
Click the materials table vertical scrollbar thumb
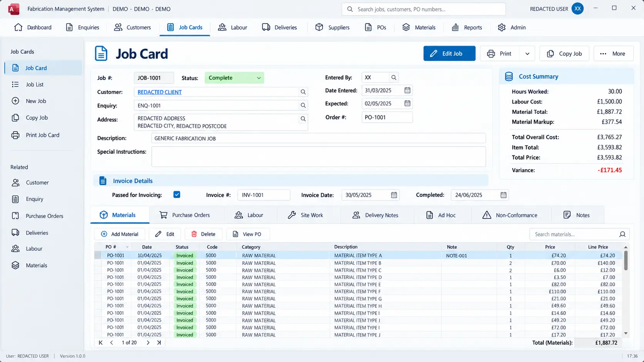click(626, 260)
